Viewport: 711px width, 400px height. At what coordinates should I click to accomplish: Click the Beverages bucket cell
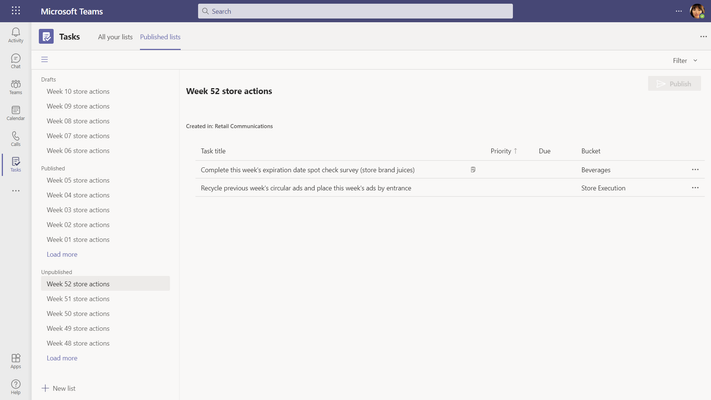[x=596, y=170]
